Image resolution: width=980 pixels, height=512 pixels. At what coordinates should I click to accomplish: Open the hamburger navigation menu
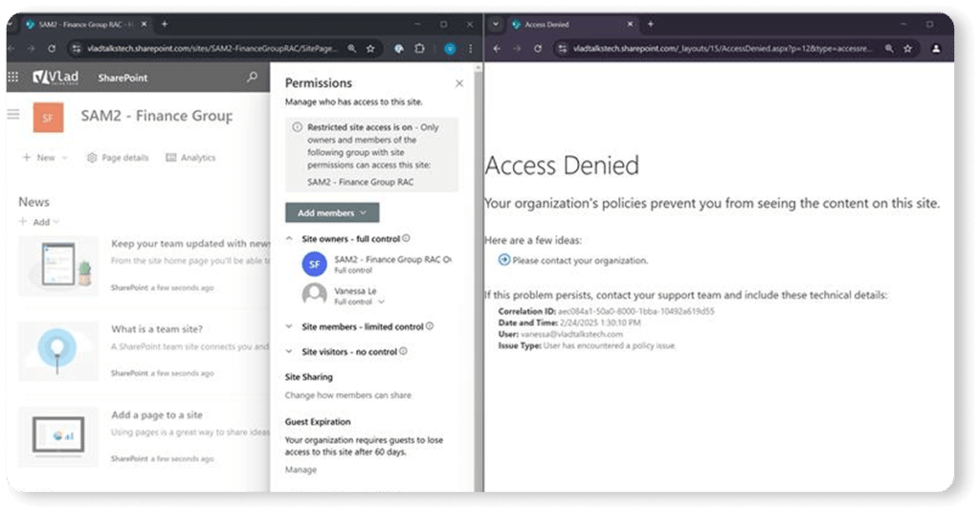[13, 115]
